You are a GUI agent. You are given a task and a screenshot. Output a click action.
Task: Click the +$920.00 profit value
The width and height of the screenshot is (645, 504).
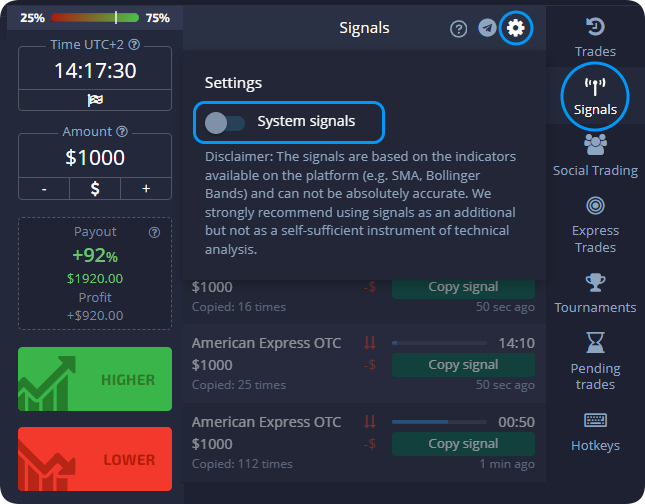coord(95,316)
